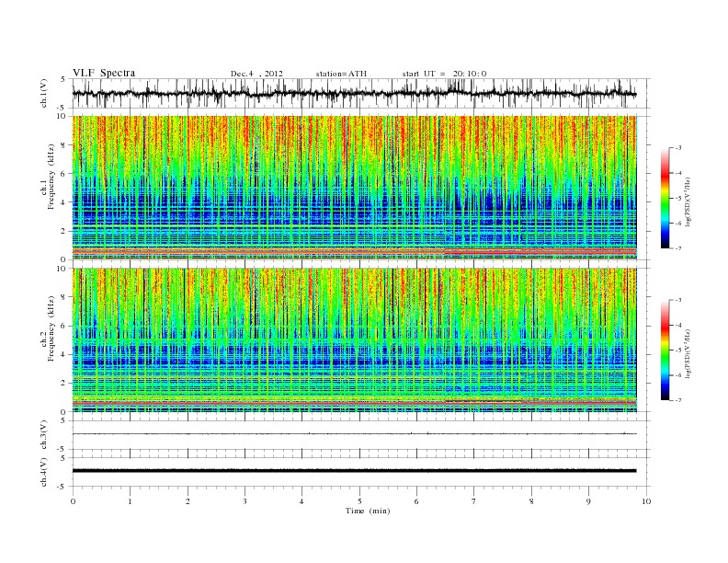Click the "2" kHz tick on ch.2 frequency axis
This screenshot has height=563, width=728.
[64, 384]
